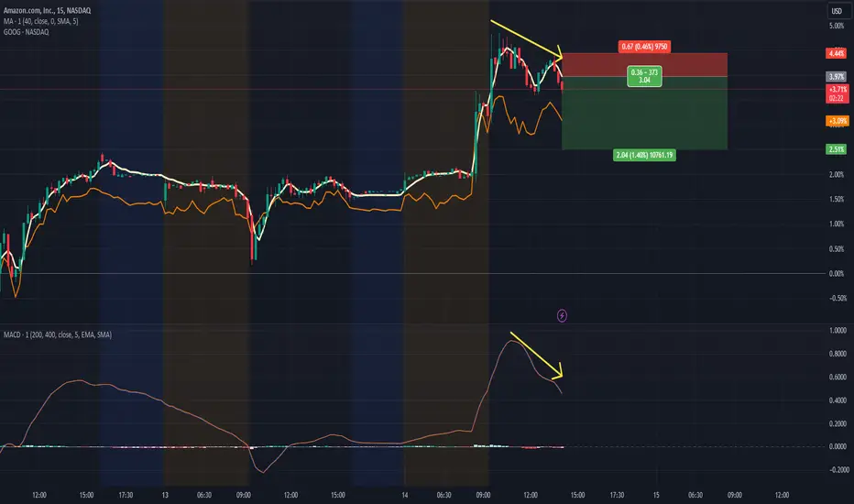The height and width of the screenshot is (504, 854).
Task: Click the -0.2000 MACD scale label
Action: tap(838, 470)
